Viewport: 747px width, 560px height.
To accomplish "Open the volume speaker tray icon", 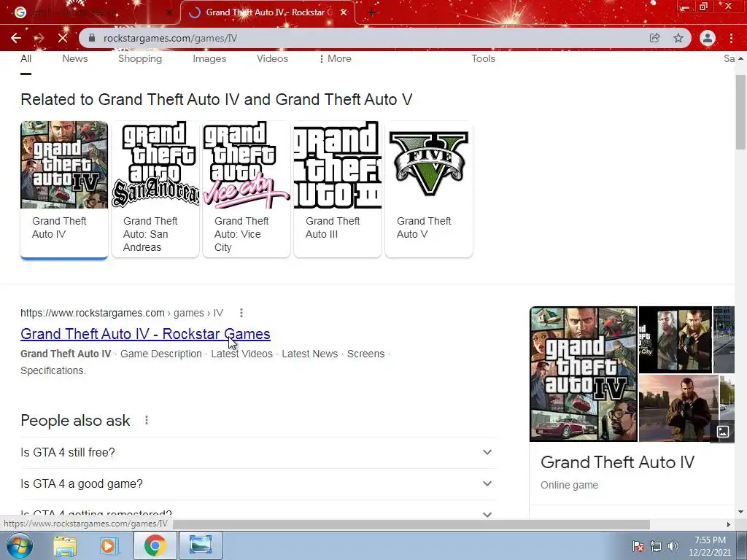I will pyautogui.click(x=673, y=546).
